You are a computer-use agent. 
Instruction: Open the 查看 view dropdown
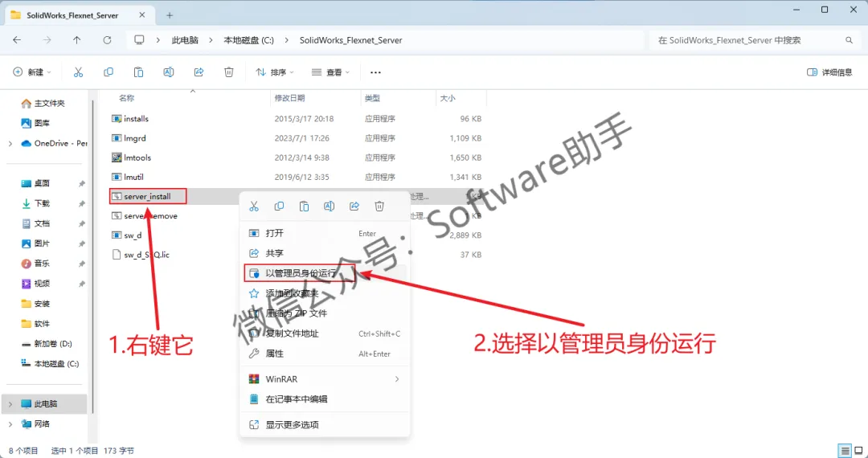click(x=330, y=72)
